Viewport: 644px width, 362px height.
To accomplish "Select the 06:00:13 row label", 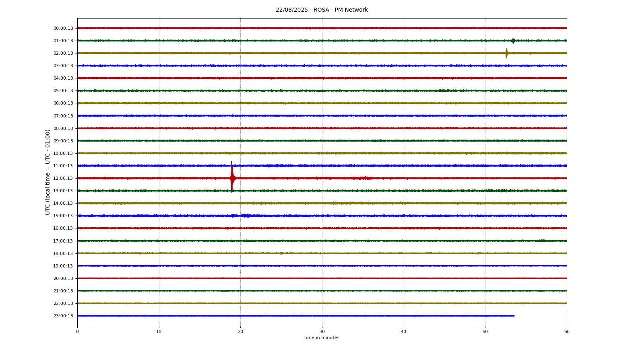I will point(63,103).
